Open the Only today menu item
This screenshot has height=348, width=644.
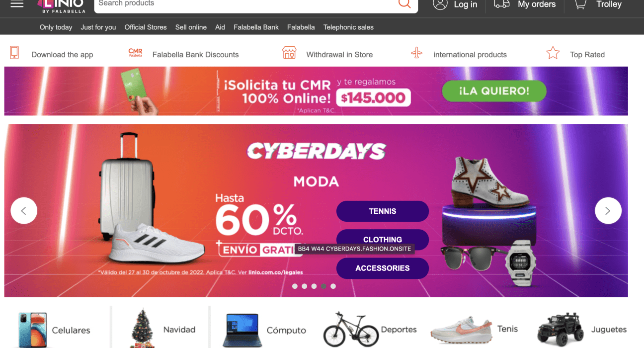pyautogui.click(x=56, y=27)
